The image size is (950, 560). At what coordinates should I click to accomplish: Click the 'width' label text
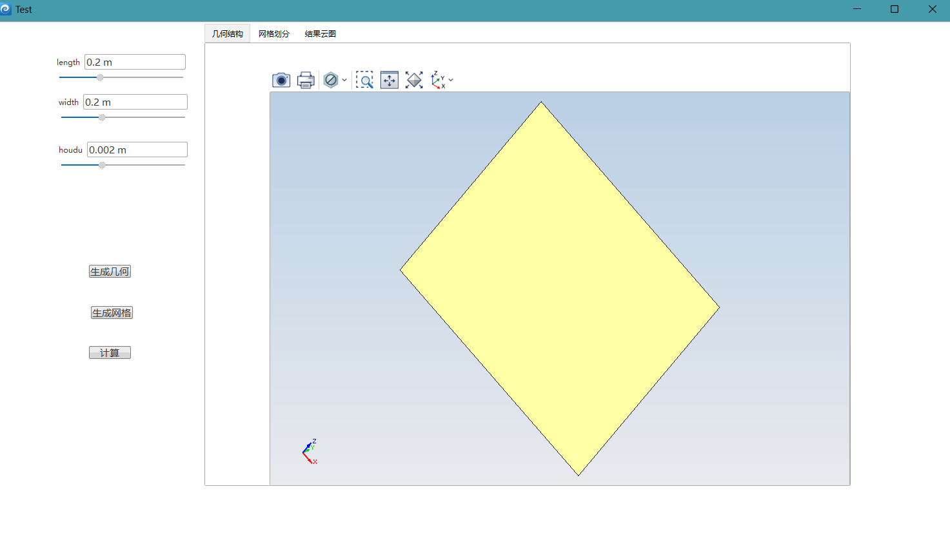pos(68,102)
